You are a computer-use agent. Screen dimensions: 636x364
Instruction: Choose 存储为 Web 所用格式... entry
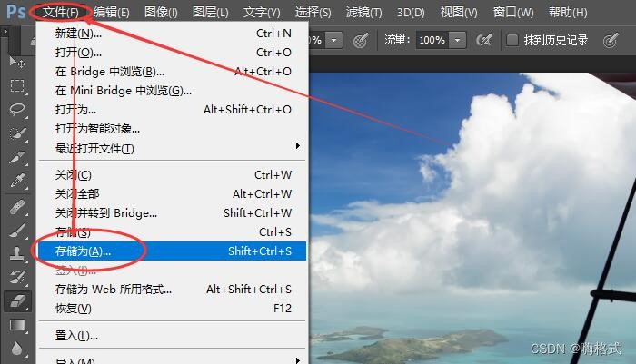pos(173,289)
